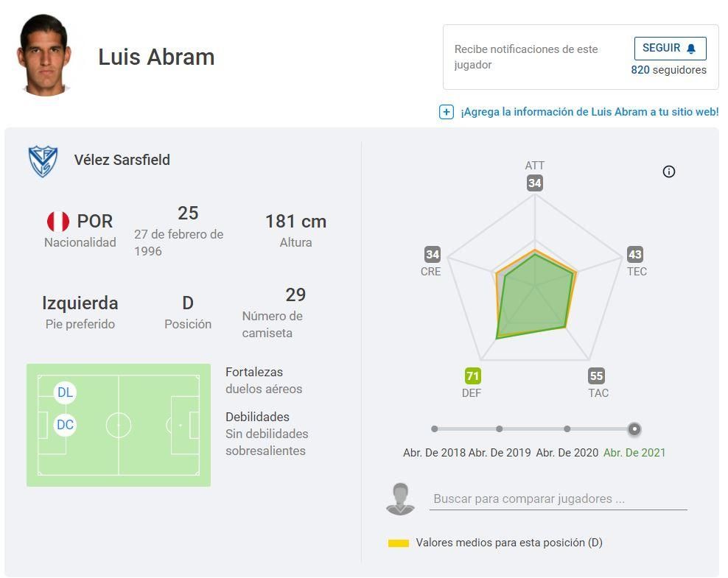
Task: Click the radar chart info icon
Action: [669, 172]
